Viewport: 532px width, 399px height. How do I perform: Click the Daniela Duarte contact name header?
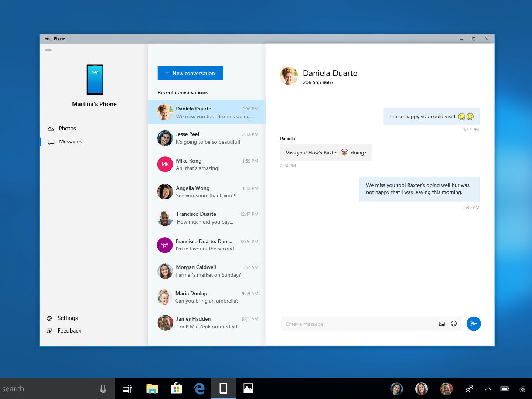point(330,73)
